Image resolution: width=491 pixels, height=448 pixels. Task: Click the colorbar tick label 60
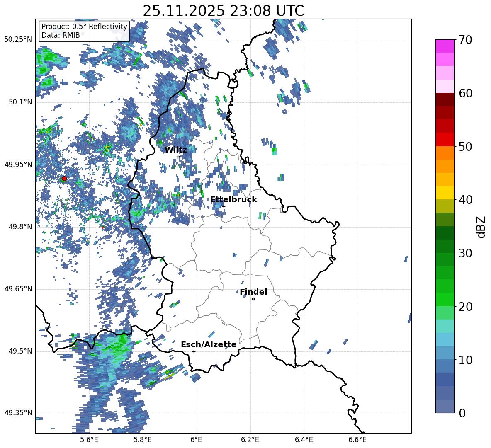(465, 93)
